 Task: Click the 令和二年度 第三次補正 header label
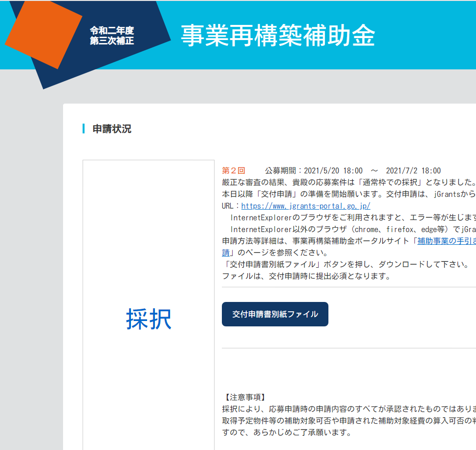pos(112,36)
